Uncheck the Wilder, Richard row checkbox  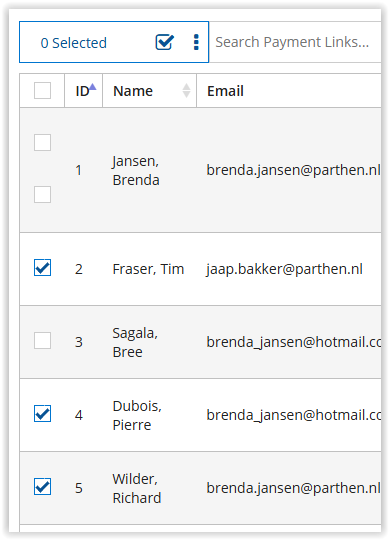click(42, 487)
